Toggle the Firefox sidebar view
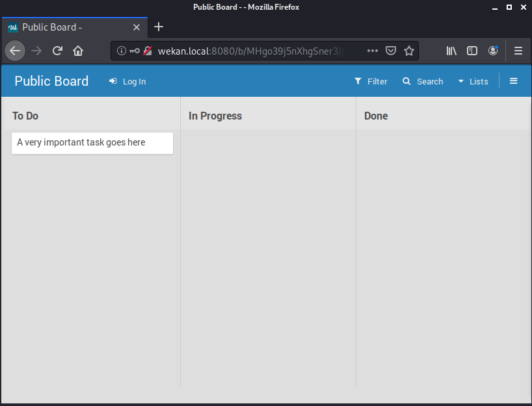 [472, 51]
